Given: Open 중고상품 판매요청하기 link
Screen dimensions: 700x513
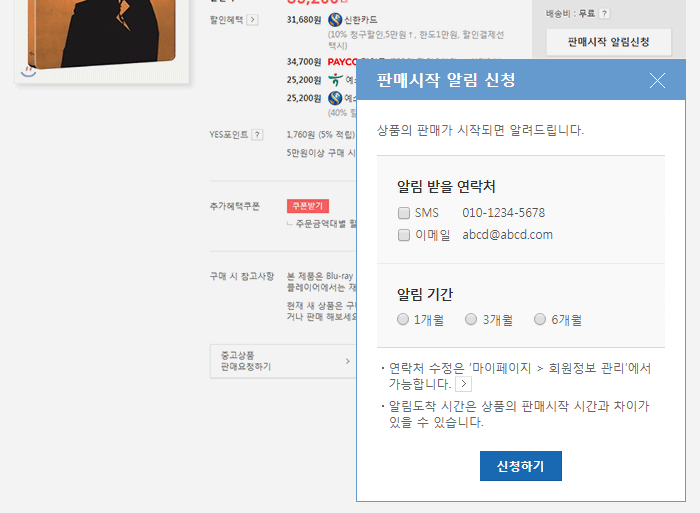Looking at the screenshot, I should (x=283, y=361).
